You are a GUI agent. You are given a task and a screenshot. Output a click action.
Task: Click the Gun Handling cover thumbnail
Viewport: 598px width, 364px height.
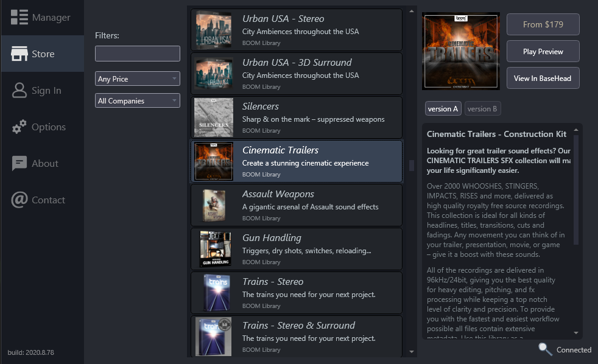click(x=215, y=249)
